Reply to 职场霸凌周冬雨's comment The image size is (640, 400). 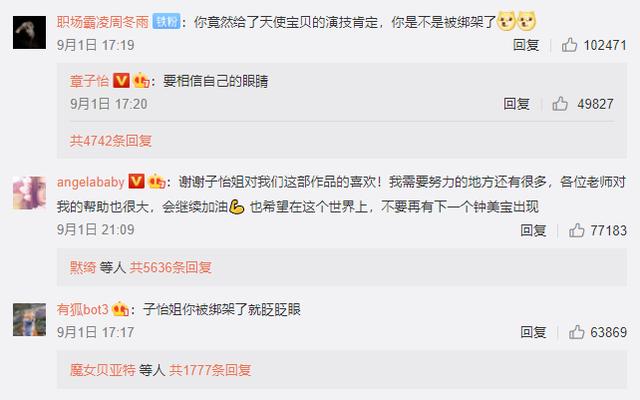[x=526, y=45]
